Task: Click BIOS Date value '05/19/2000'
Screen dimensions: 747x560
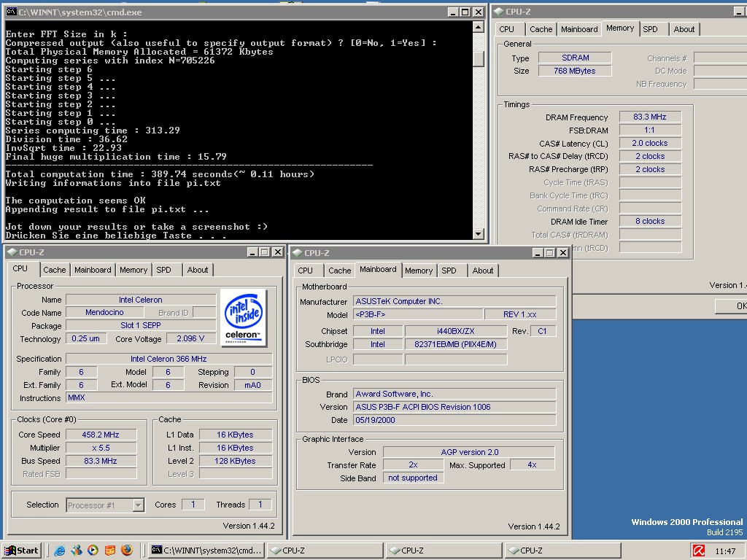Action: pyautogui.click(x=454, y=420)
